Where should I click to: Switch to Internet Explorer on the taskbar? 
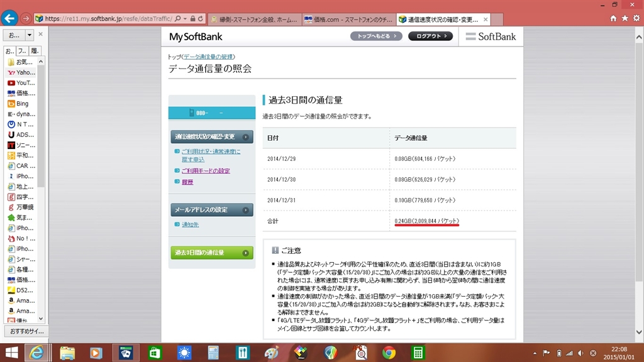coord(36,353)
